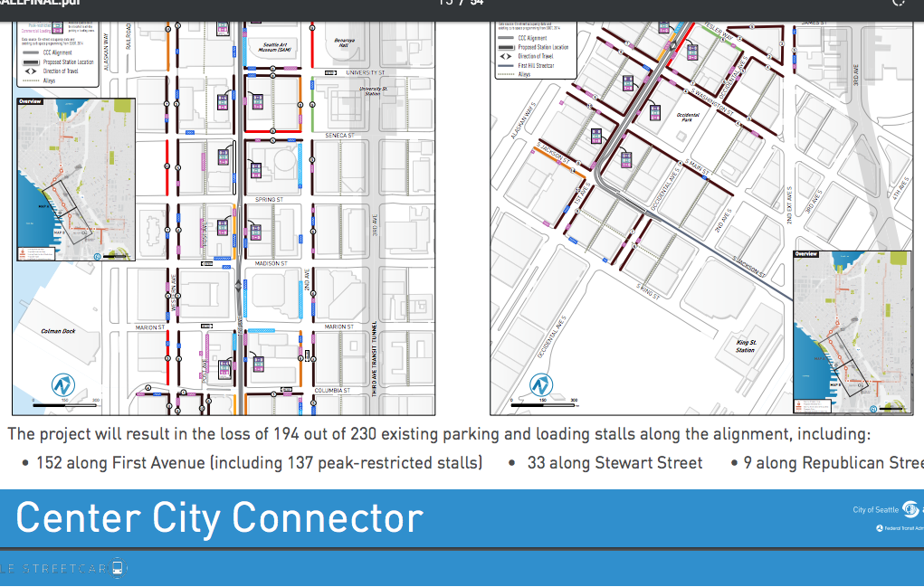Click the page number indicator in toolbar
This screenshot has height=587, width=924.
461,3
